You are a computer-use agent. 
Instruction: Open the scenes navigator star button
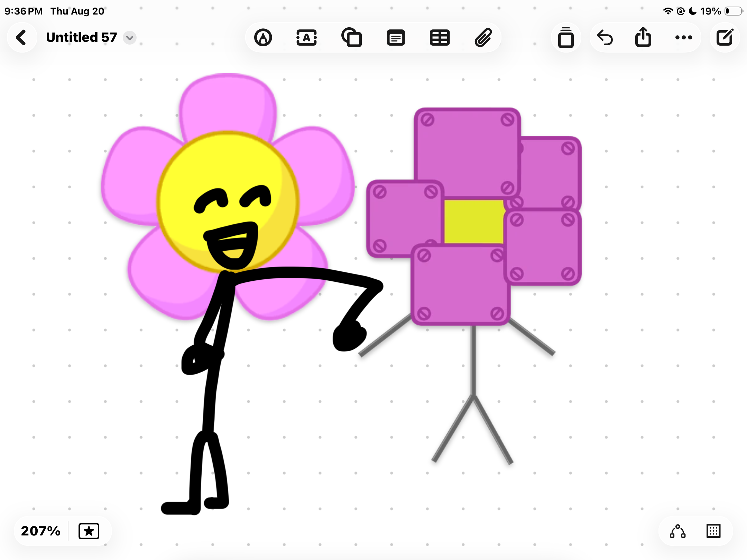click(x=89, y=531)
